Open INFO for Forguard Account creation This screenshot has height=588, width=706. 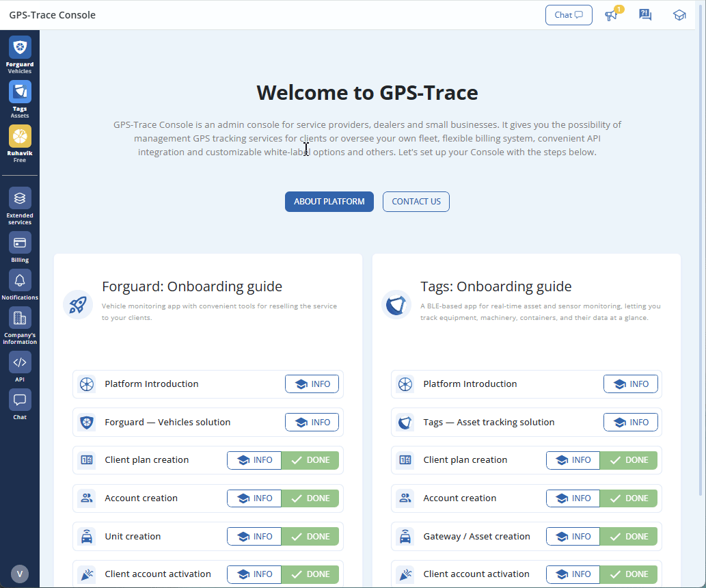[x=254, y=498]
